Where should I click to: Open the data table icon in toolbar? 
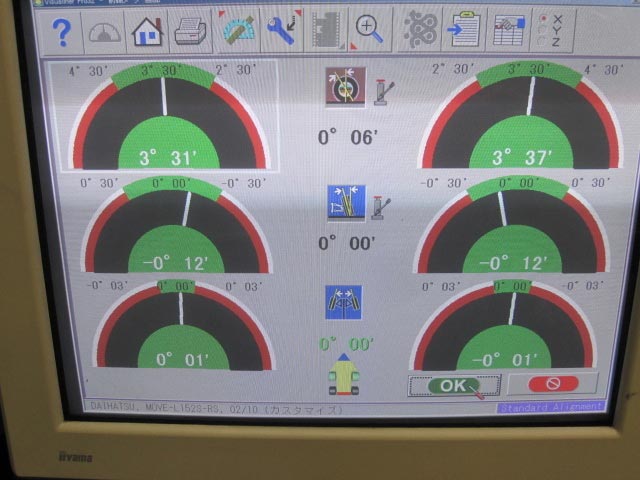510,30
